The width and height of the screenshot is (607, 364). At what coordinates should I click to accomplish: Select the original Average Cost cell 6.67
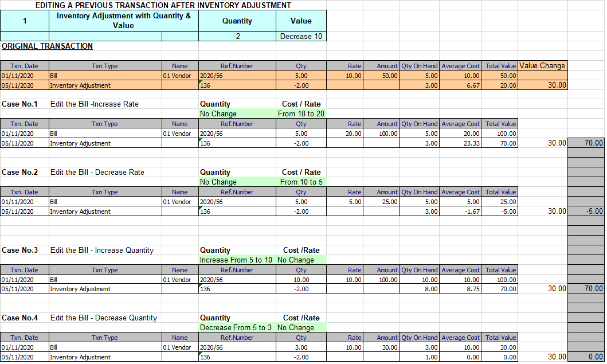[x=460, y=85]
